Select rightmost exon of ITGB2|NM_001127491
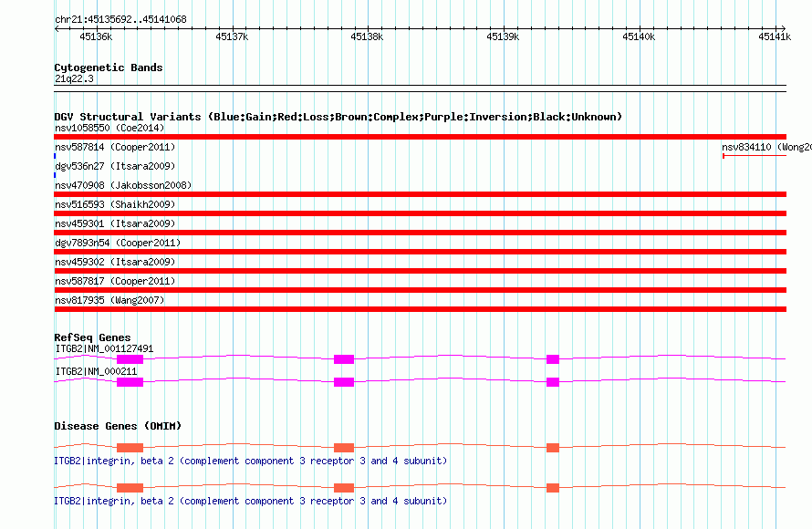 tap(553, 359)
